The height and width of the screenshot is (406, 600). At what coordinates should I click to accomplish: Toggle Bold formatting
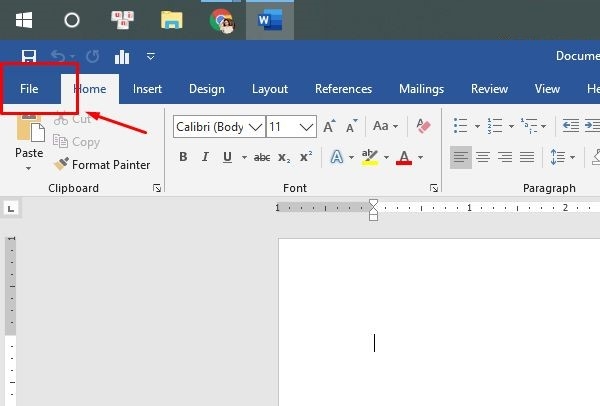tap(183, 157)
